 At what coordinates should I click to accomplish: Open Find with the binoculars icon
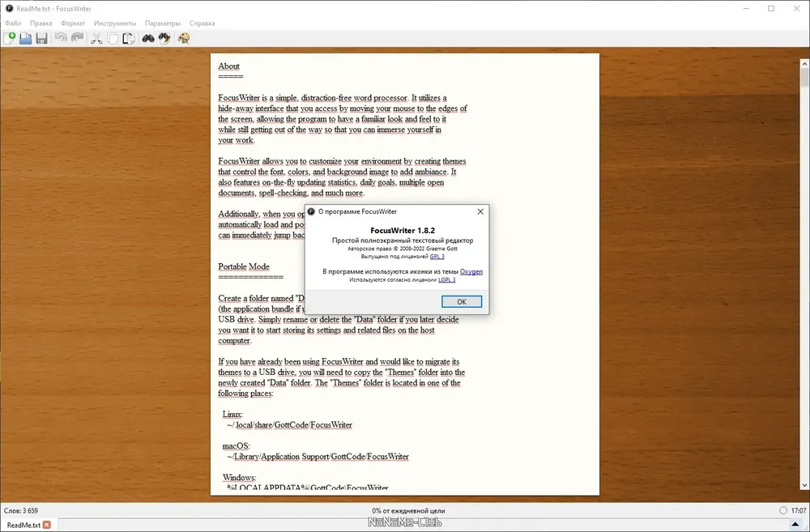click(148, 38)
